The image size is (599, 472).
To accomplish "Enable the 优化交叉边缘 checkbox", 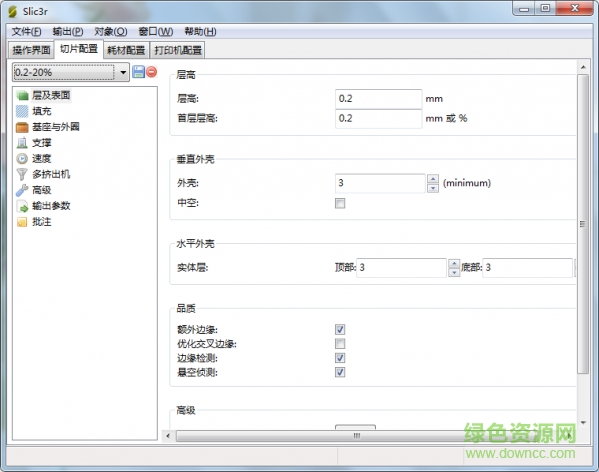I will tap(340, 344).
